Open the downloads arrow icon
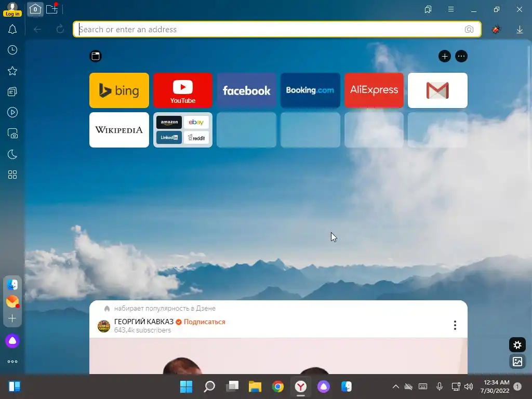 point(520,30)
